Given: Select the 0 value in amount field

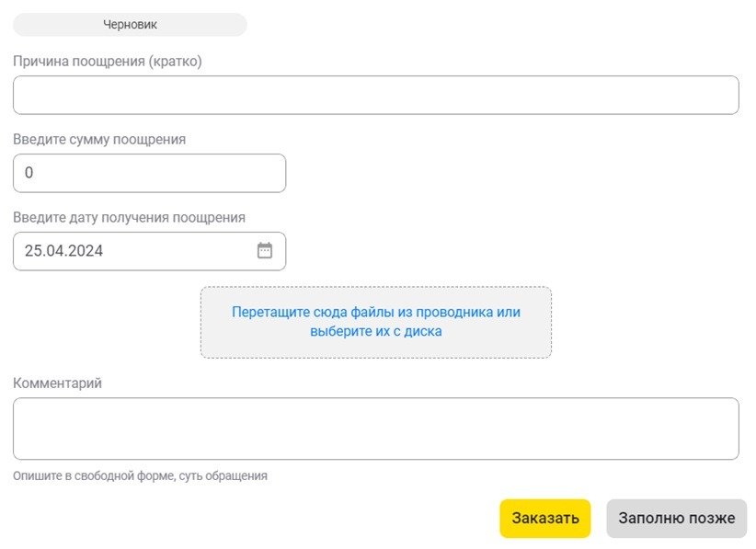Looking at the screenshot, I should coord(29,173).
